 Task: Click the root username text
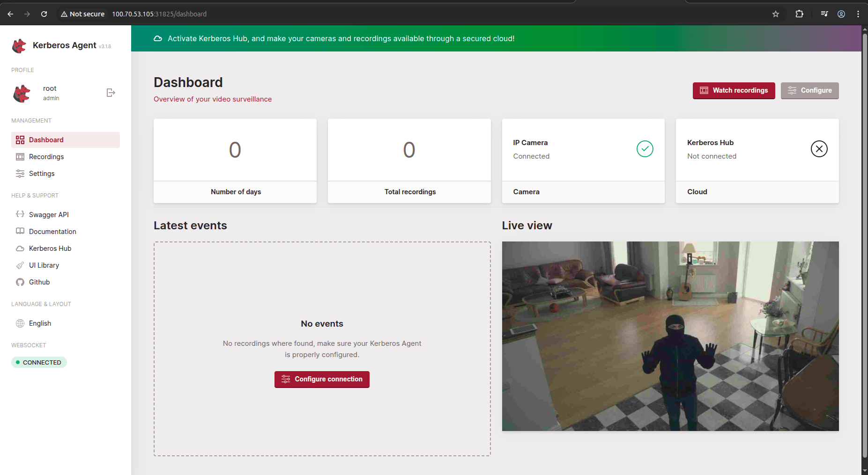50,88
